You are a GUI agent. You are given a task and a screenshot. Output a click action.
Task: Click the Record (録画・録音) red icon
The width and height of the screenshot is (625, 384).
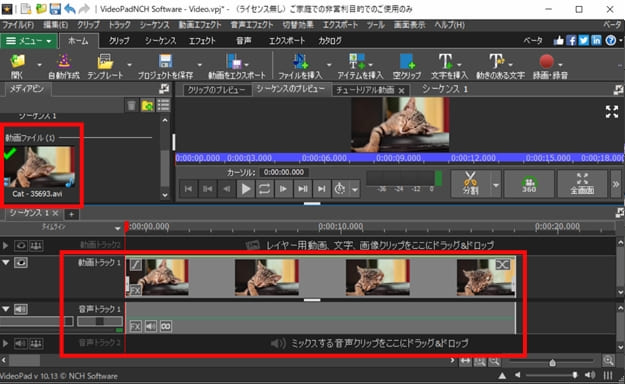546,61
